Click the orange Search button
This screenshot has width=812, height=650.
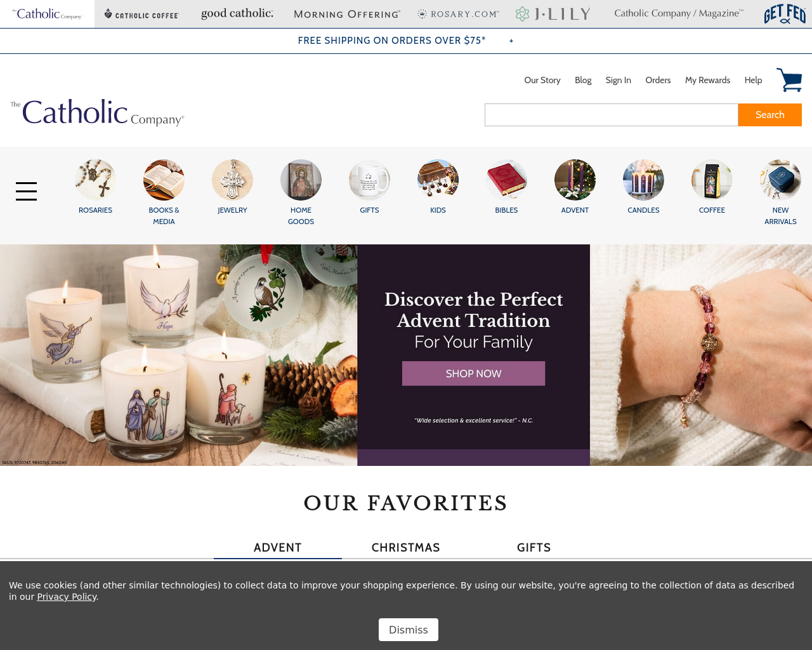pyautogui.click(x=769, y=115)
